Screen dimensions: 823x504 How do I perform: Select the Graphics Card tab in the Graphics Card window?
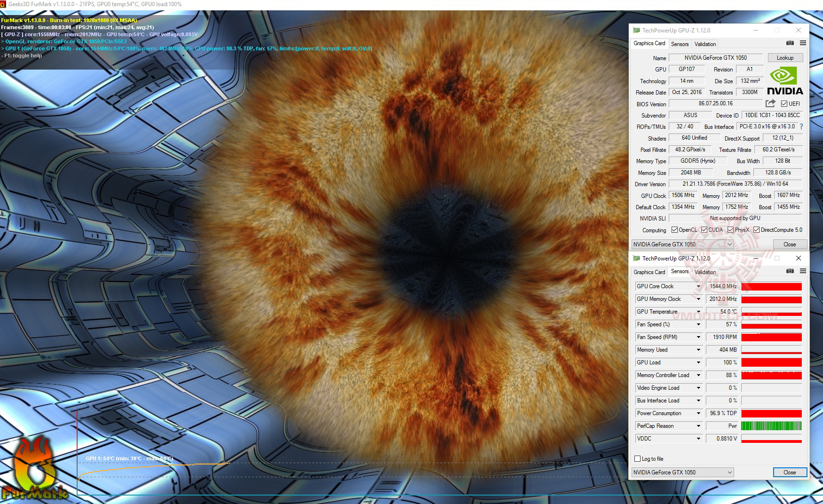click(x=649, y=43)
